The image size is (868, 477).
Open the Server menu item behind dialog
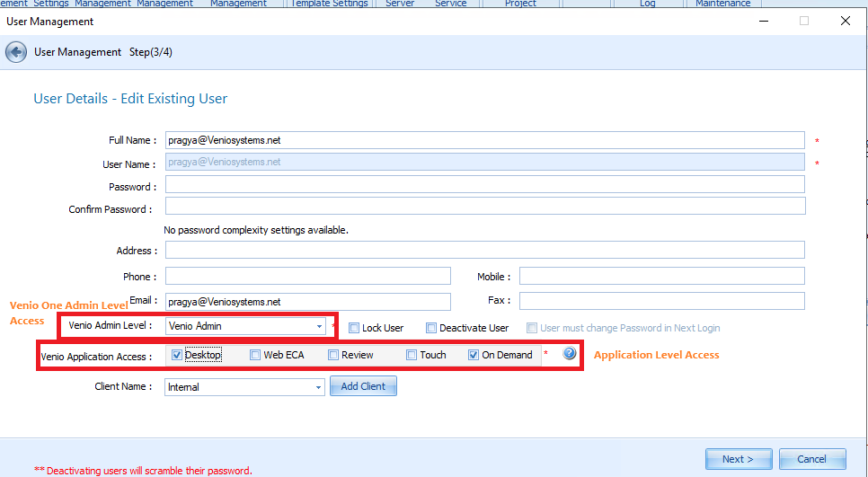coord(400,4)
